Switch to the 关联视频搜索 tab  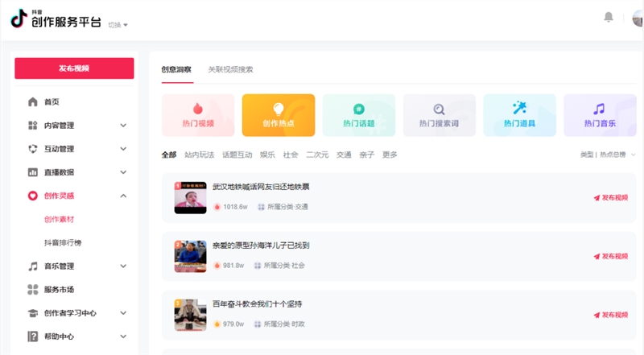pos(230,69)
